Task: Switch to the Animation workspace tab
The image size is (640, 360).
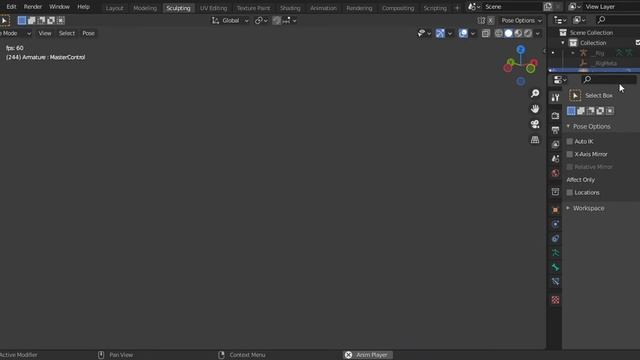Action: [x=323, y=8]
